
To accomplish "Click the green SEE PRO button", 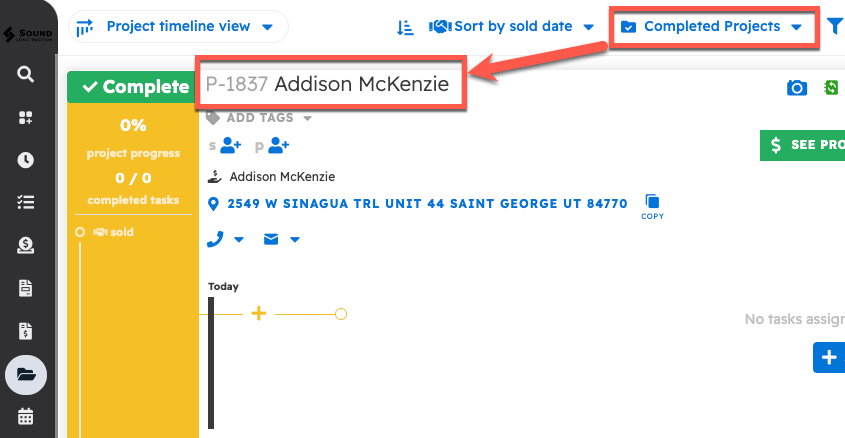I will pyautogui.click(x=803, y=145).
